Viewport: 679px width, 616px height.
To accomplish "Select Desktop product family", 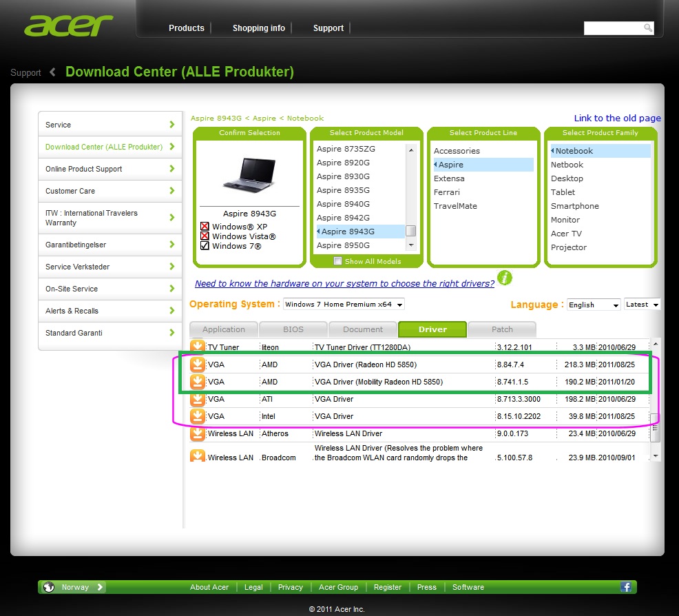I will coord(567,178).
